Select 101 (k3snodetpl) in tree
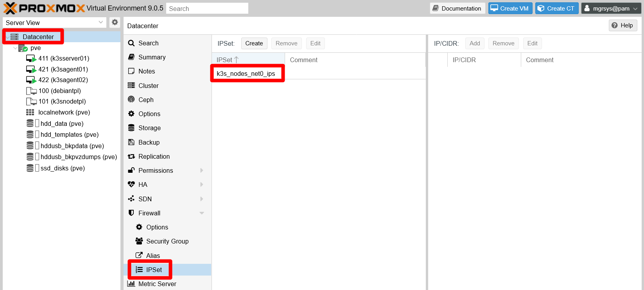Screen dimensions: 644x290 (x=62, y=101)
